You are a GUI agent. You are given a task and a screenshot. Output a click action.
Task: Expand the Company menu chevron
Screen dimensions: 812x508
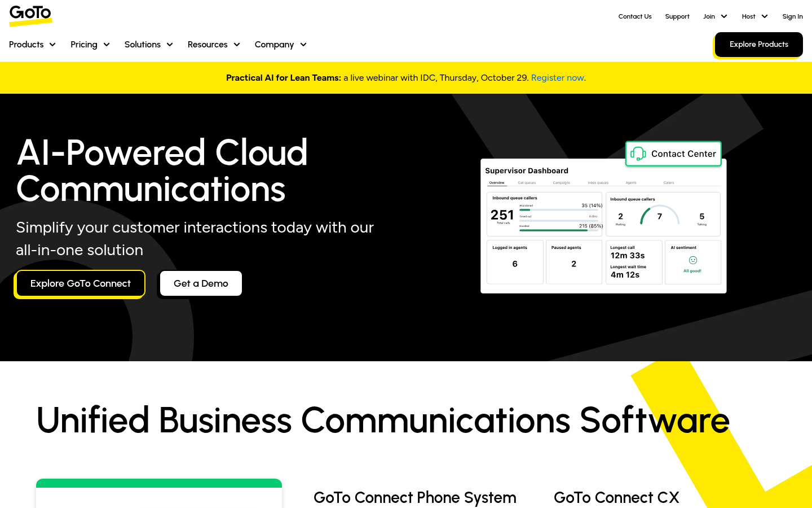pos(303,45)
